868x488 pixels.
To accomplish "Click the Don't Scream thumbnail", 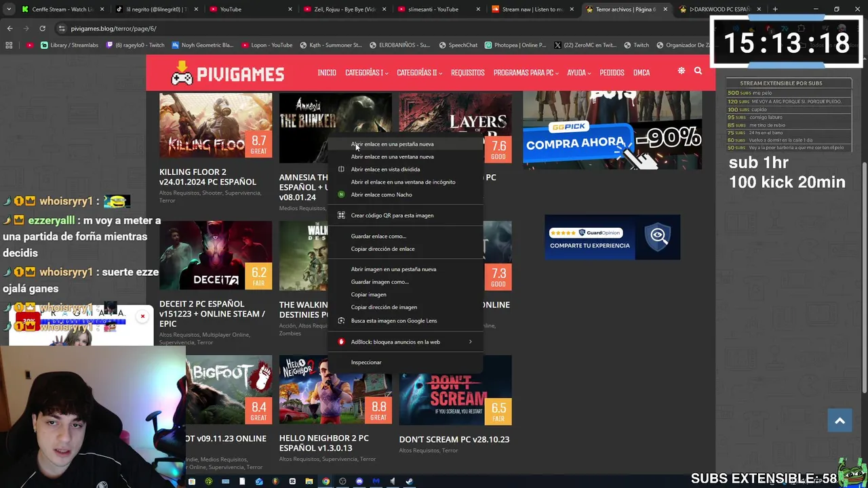I will [456, 390].
